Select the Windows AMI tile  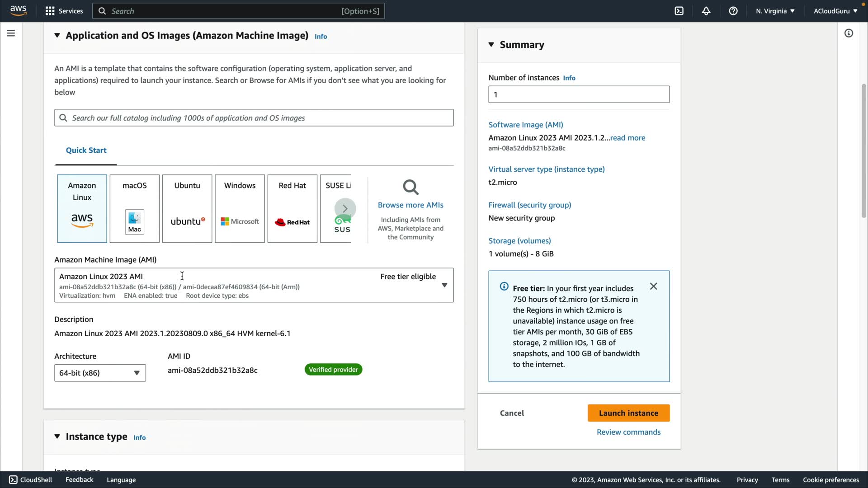240,209
